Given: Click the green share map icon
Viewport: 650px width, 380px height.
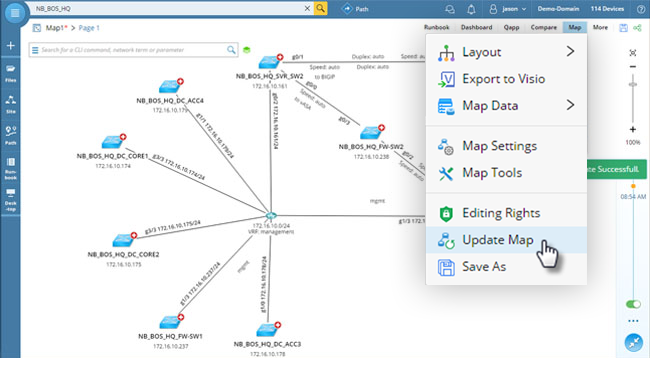Looking at the screenshot, I should (x=637, y=28).
